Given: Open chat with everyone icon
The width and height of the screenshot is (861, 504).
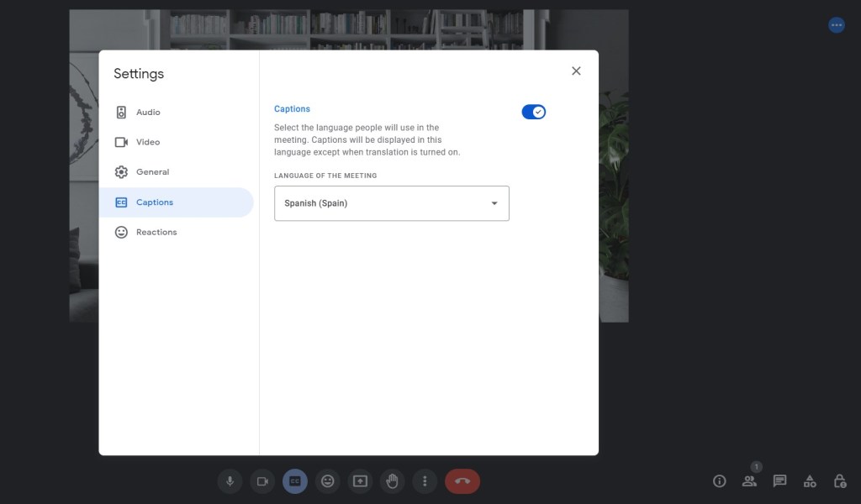Looking at the screenshot, I should (779, 481).
